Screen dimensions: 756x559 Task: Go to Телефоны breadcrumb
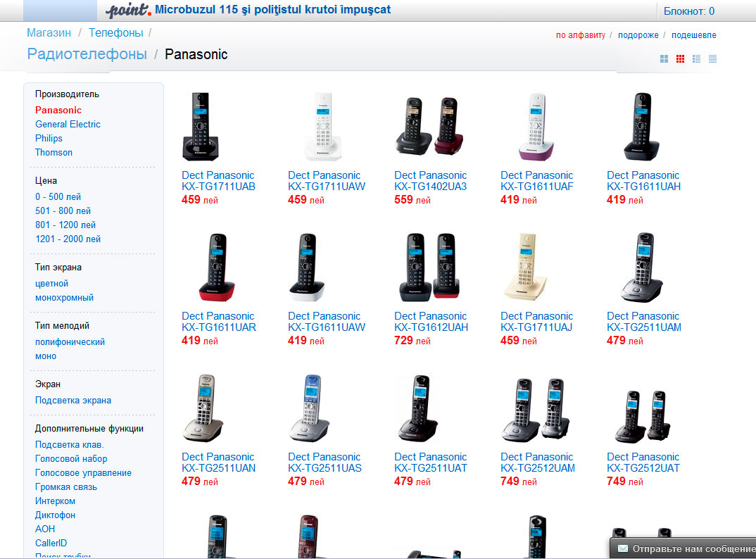(115, 33)
